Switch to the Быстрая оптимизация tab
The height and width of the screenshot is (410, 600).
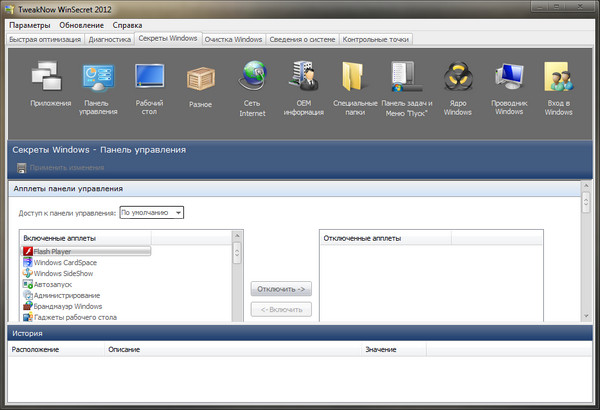point(45,40)
